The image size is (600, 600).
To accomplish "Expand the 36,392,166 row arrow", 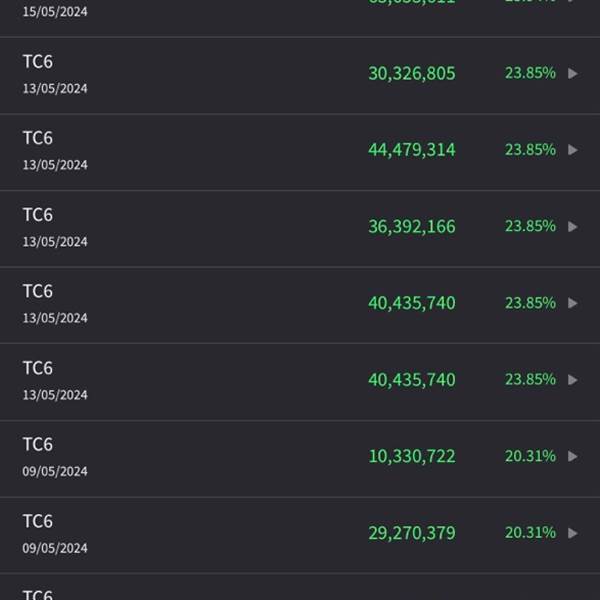I will click(573, 227).
